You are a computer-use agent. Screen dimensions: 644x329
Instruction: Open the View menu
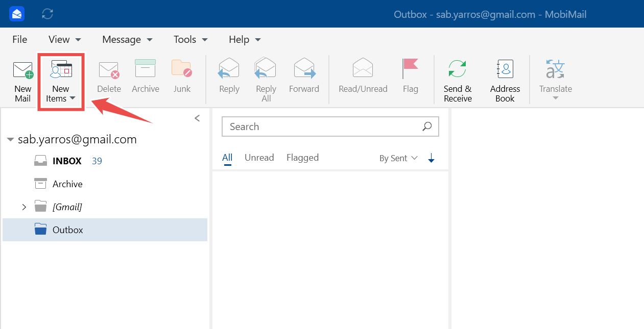point(64,39)
